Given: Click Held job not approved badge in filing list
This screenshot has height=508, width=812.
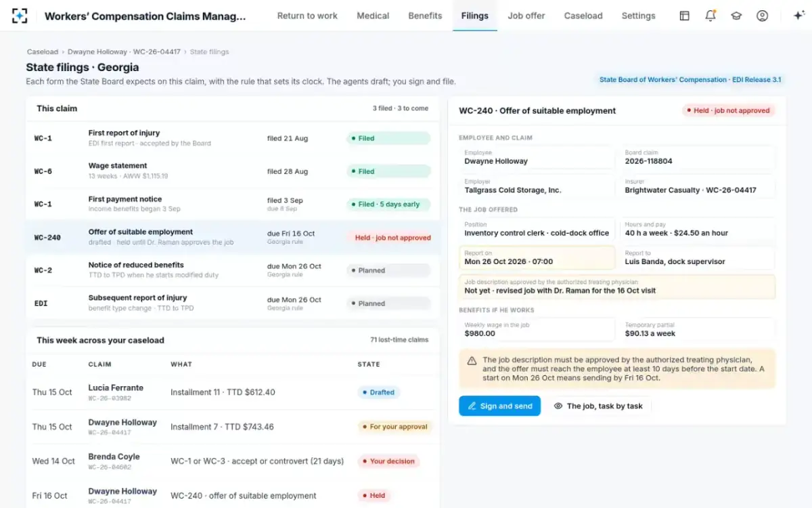Looking at the screenshot, I should 390,238.
